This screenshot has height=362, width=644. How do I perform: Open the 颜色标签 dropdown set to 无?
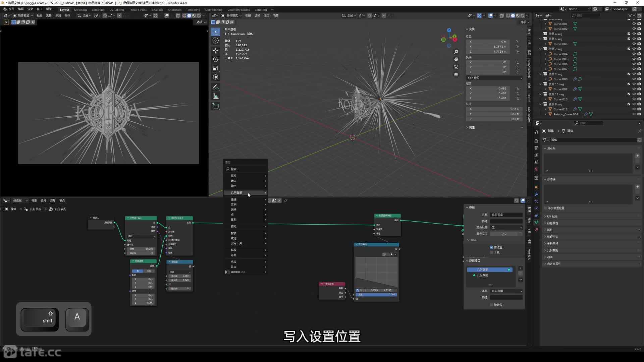point(506,228)
